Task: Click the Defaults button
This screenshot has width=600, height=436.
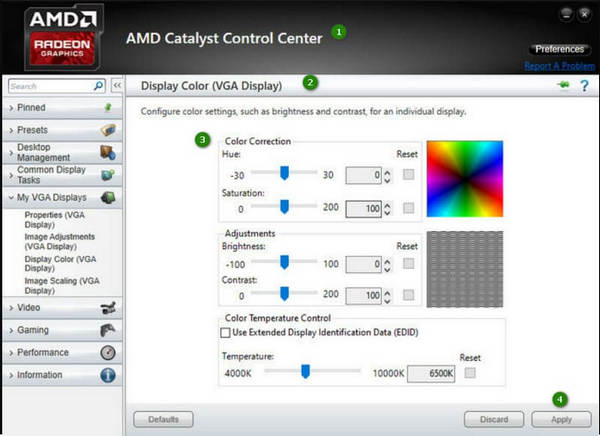Action: click(x=163, y=420)
